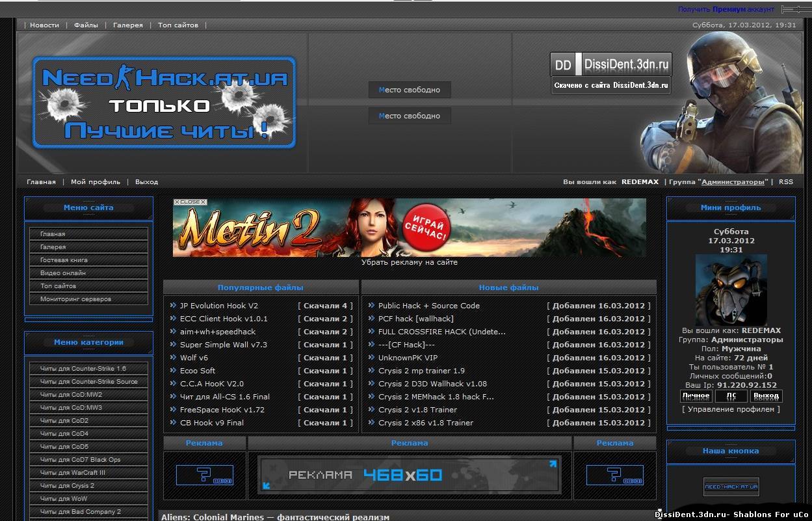Screen dimensions: 812x521
Task: Open the JP Evolution Hook V2 file
Action: pos(219,306)
